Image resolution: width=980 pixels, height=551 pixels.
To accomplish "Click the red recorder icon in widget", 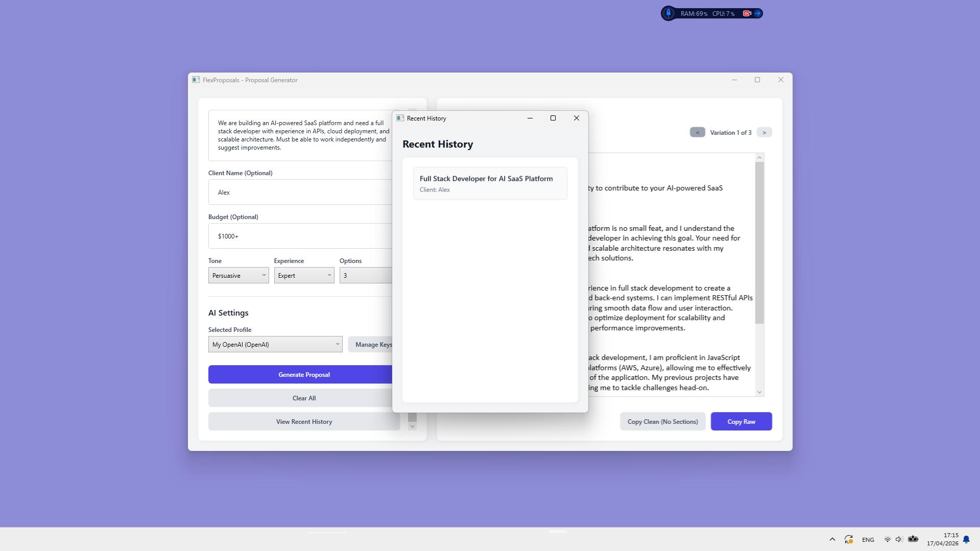I will [x=747, y=13].
